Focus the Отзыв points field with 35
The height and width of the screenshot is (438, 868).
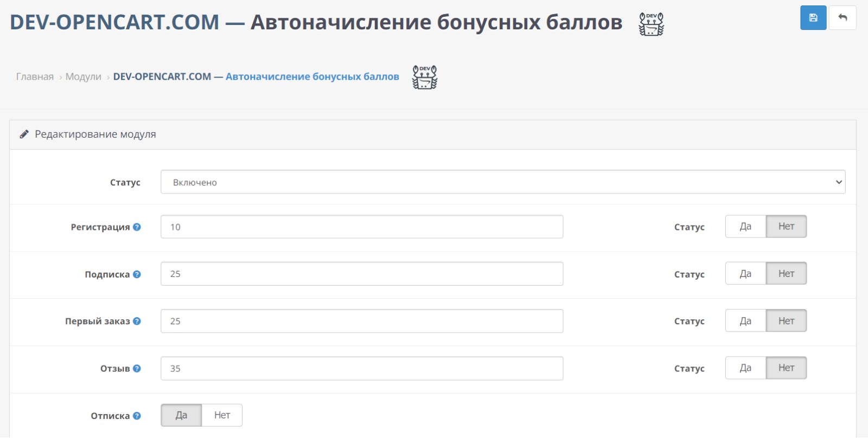(x=362, y=368)
